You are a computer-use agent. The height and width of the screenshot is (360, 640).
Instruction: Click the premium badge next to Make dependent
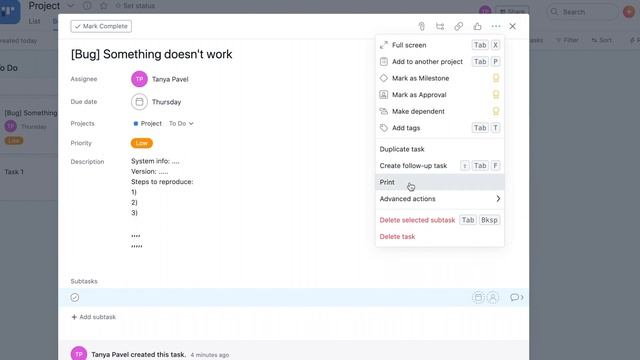[x=496, y=111]
